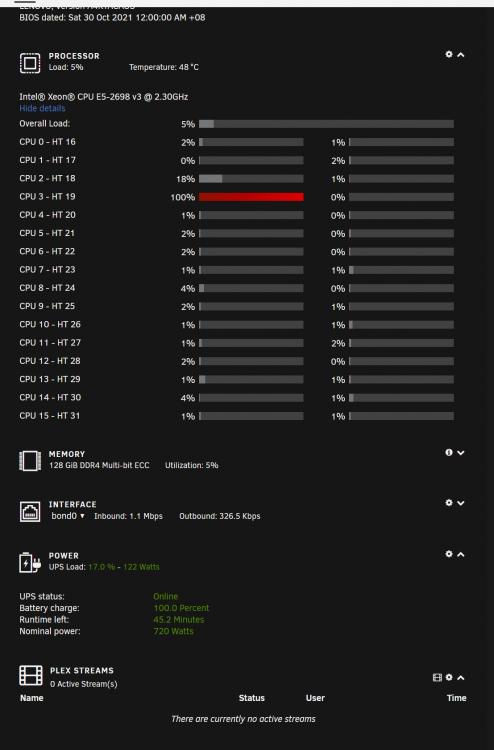Viewport: 494px width, 750px height.
Task: Open Power settings gear icon
Action: point(449,554)
